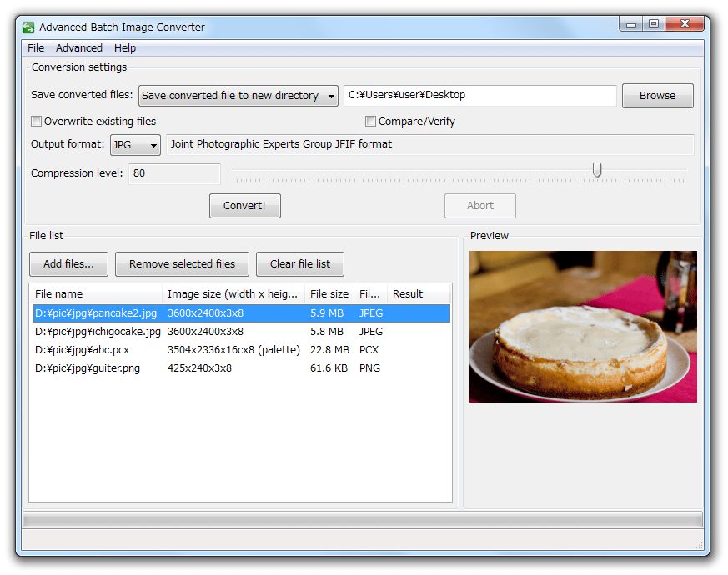The image size is (728, 575).
Task: Click the Compression level value field
Action: coord(174,173)
